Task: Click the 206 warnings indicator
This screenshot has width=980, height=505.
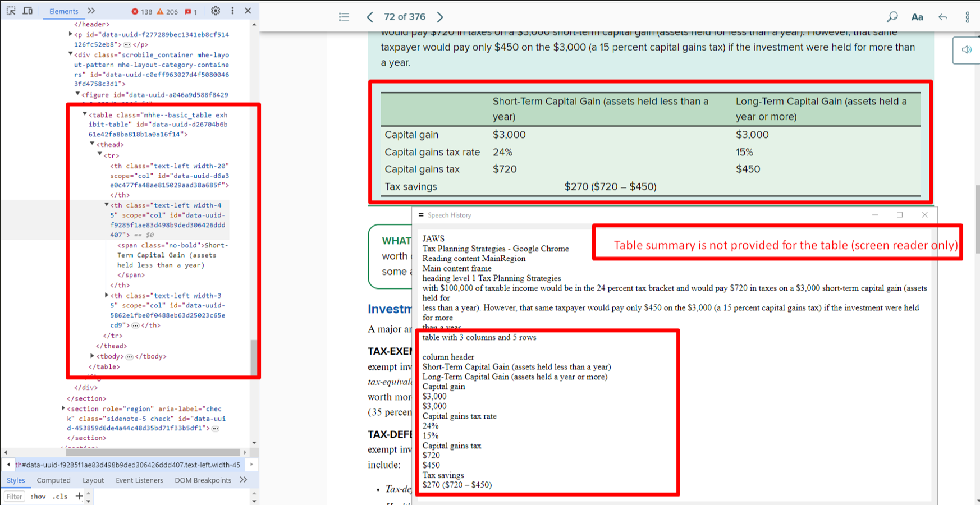Action: pos(168,11)
